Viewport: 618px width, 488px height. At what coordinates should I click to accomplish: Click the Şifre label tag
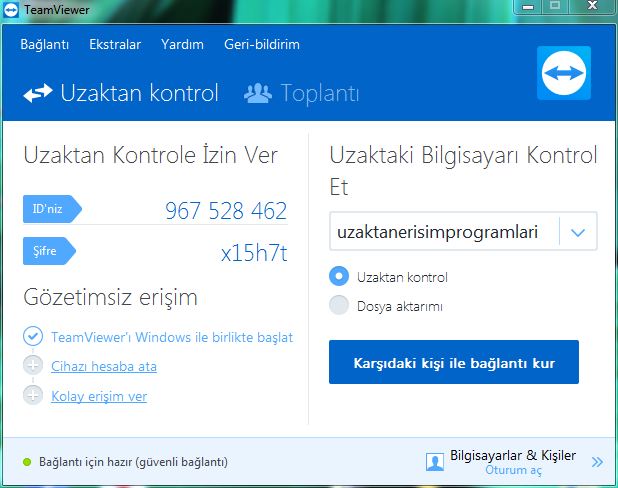pyautogui.click(x=49, y=251)
